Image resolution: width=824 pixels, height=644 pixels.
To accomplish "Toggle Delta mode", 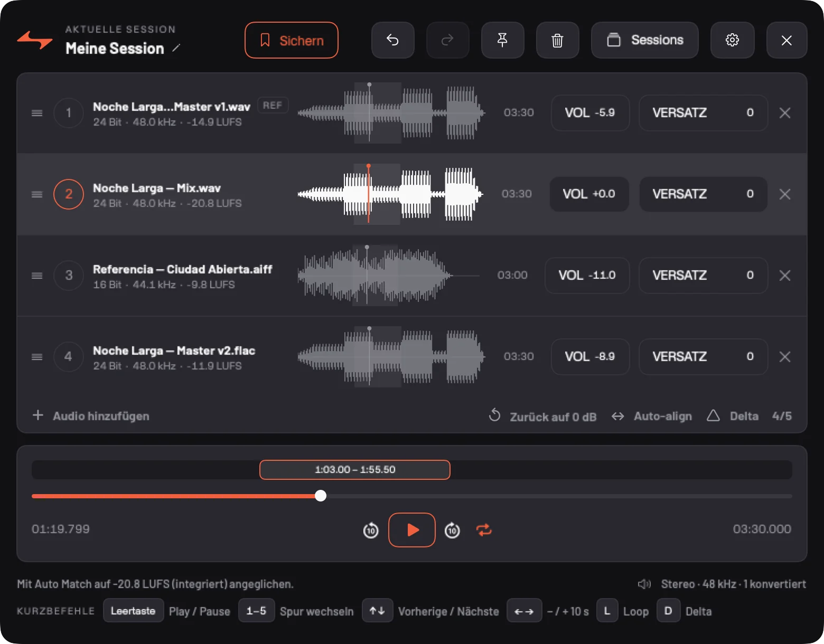I will tap(733, 416).
